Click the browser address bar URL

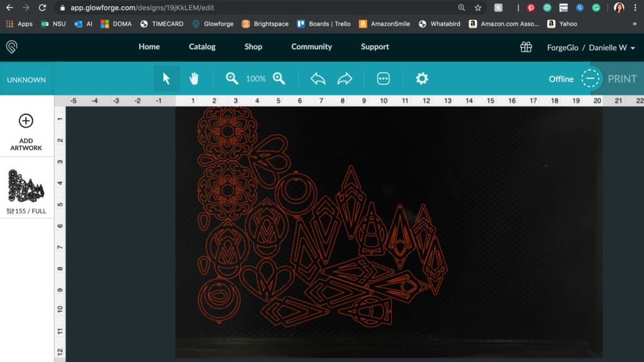coord(142,8)
